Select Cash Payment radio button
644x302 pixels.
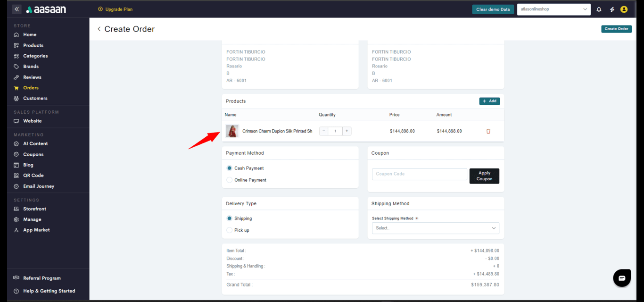point(230,168)
